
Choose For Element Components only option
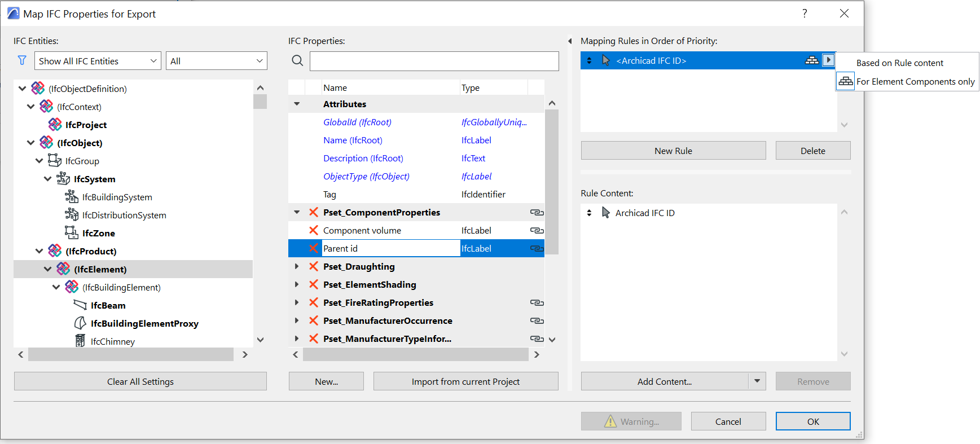pyautogui.click(x=915, y=82)
